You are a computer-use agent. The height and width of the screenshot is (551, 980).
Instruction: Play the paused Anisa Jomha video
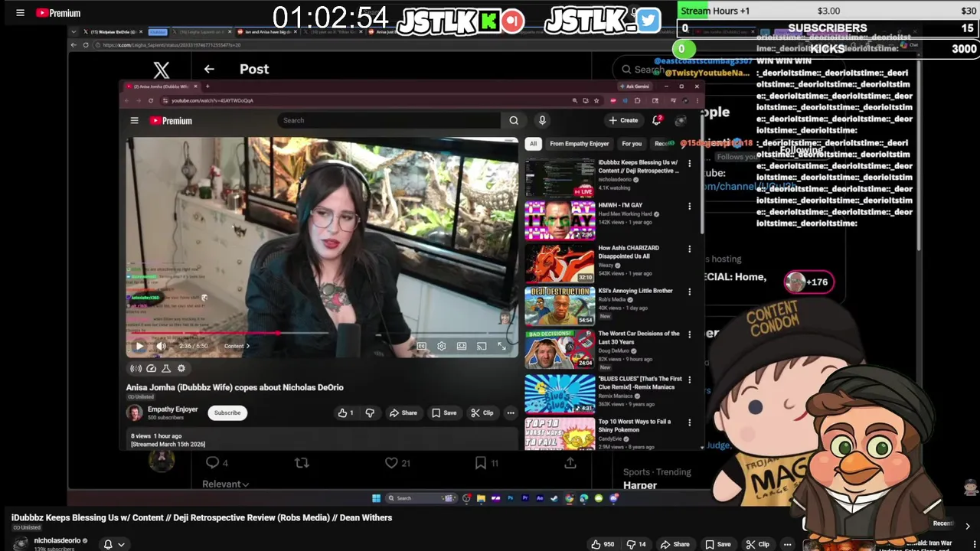(139, 346)
